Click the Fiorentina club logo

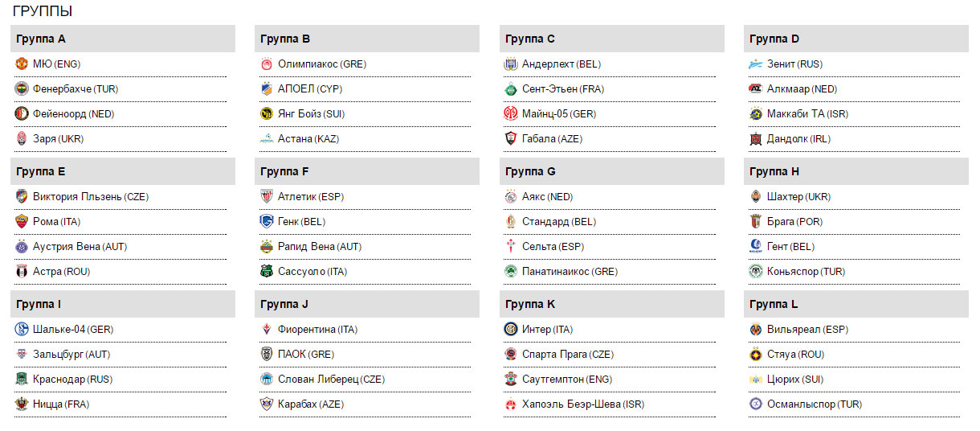pyautogui.click(x=267, y=330)
